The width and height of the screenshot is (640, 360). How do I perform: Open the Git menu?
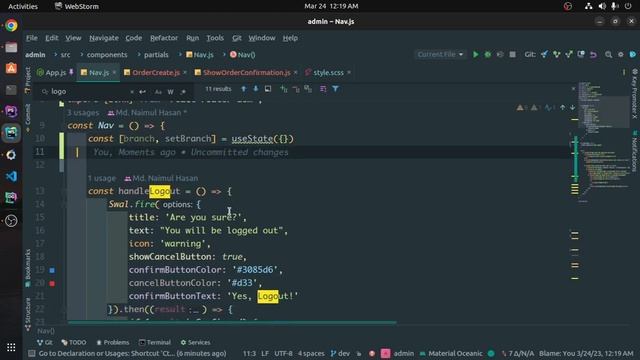pyautogui.click(x=237, y=38)
